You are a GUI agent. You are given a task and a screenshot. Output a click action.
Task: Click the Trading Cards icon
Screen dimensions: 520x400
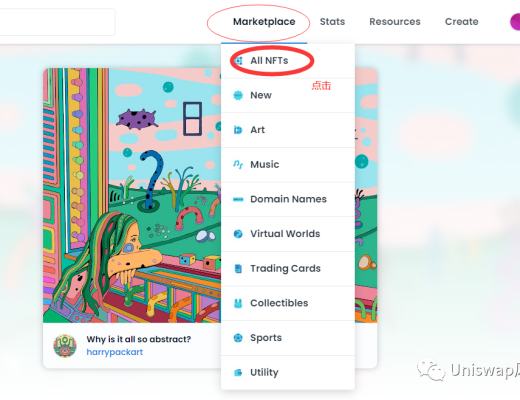[238, 269]
